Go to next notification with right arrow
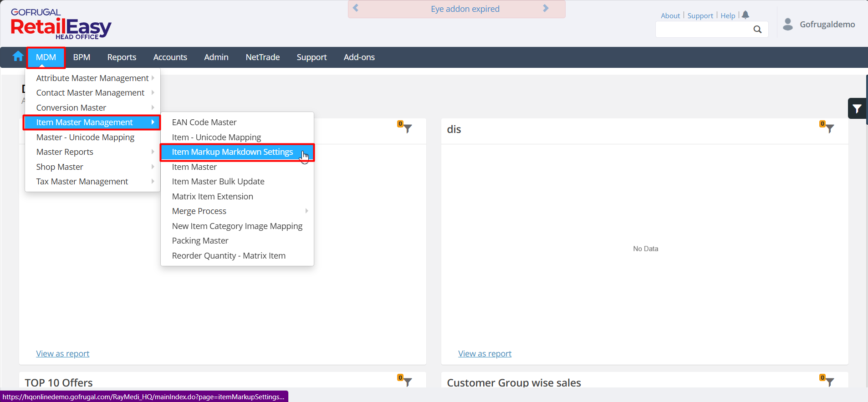The height and width of the screenshot is (402, 868). (x=546, y=8)
